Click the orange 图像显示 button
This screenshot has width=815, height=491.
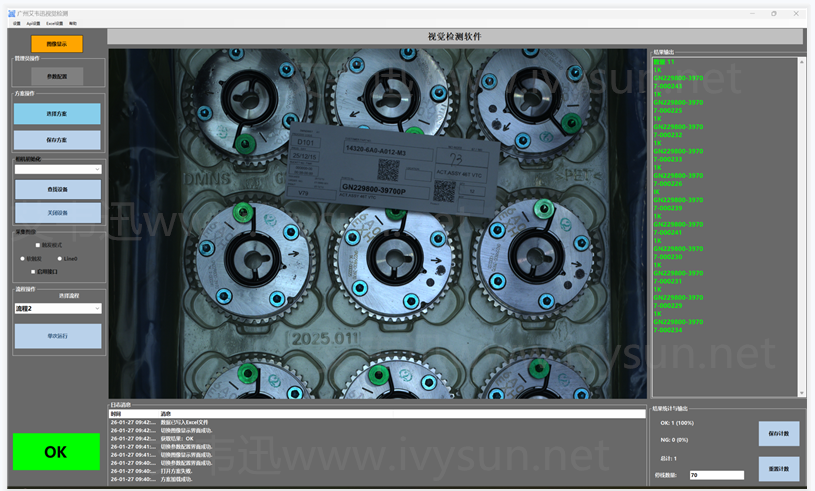click(57, 44)
